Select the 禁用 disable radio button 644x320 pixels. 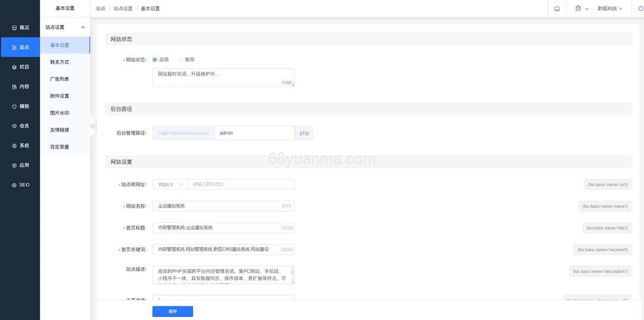click(180, 59)
